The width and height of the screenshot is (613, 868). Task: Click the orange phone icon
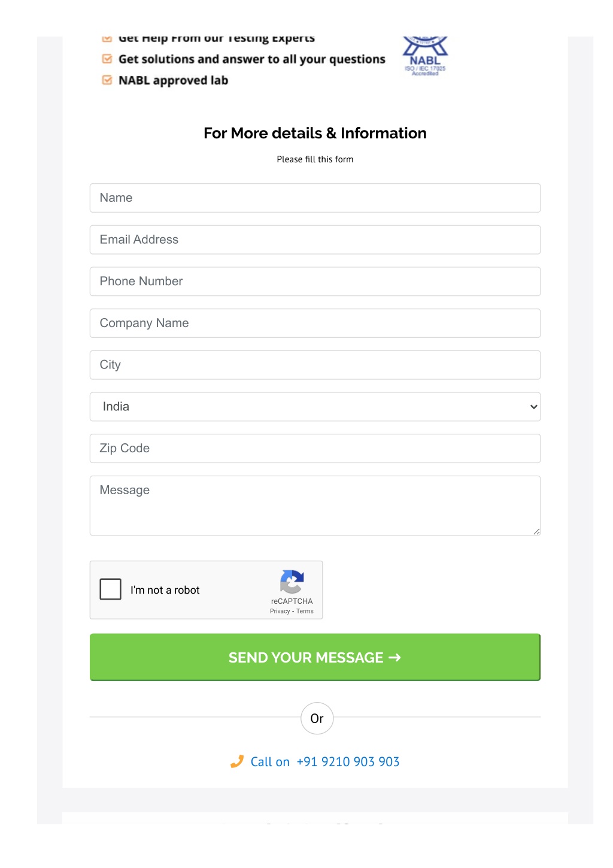pos(237,761)
